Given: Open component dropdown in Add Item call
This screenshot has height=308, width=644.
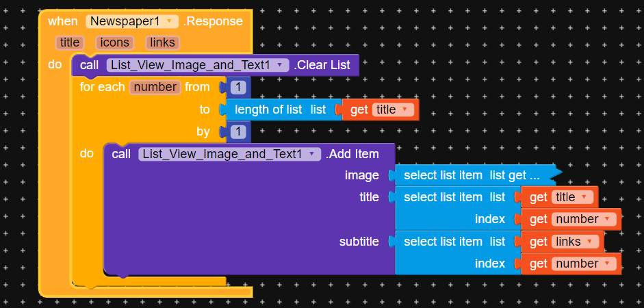Looking at the screenshot, I should coord(313,154).
